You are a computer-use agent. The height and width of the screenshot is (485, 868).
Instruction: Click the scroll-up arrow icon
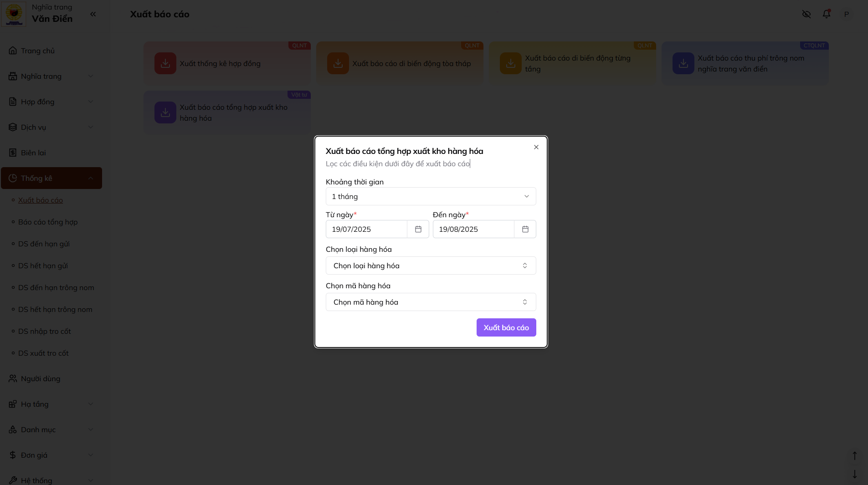854,455
